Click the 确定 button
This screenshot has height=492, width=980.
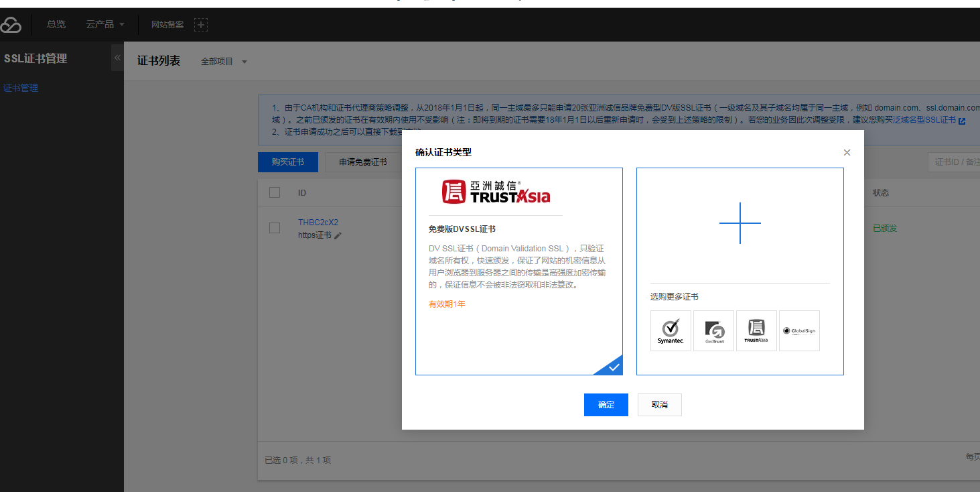point(606,405)
